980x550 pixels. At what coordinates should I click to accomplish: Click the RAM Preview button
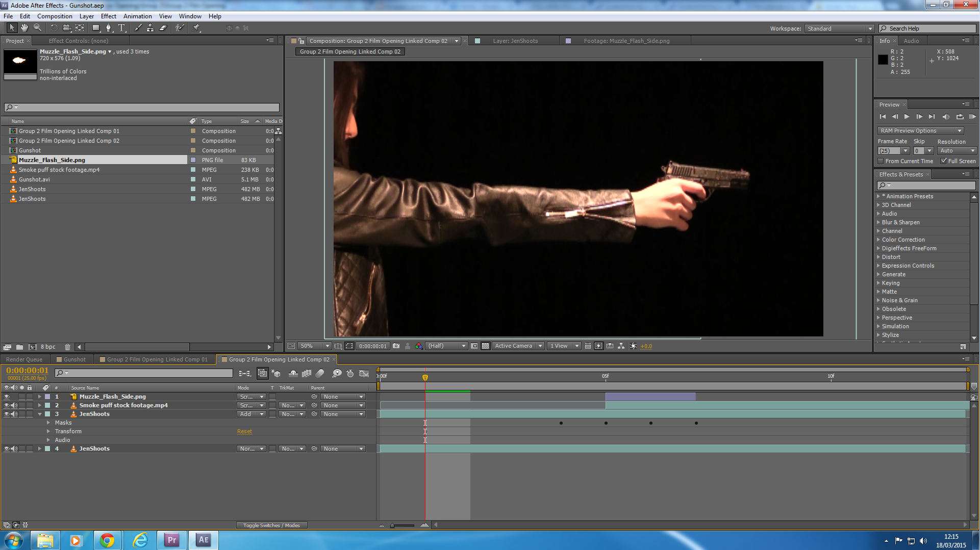(x=972, y=117)
